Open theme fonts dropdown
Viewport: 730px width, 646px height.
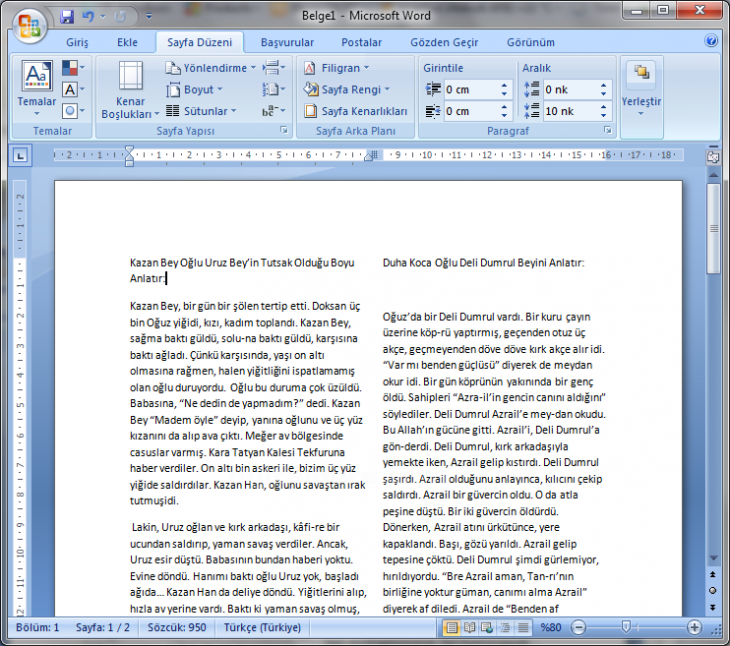click(x=74, y=89)
